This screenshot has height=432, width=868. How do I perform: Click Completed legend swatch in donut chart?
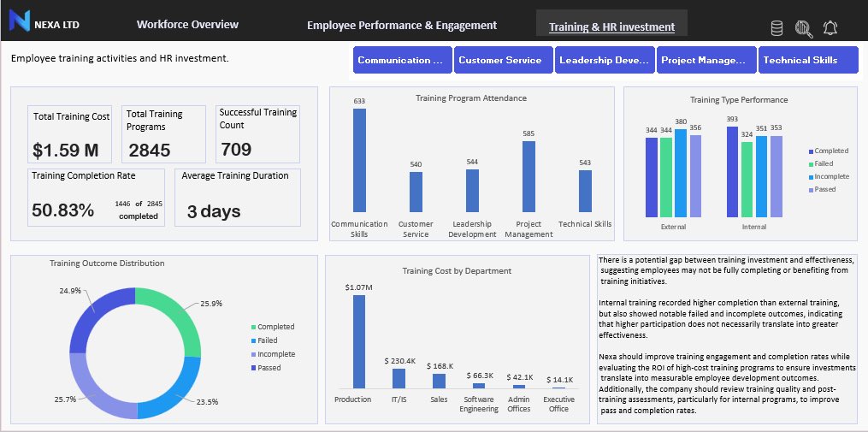click(x=253, y=328)
